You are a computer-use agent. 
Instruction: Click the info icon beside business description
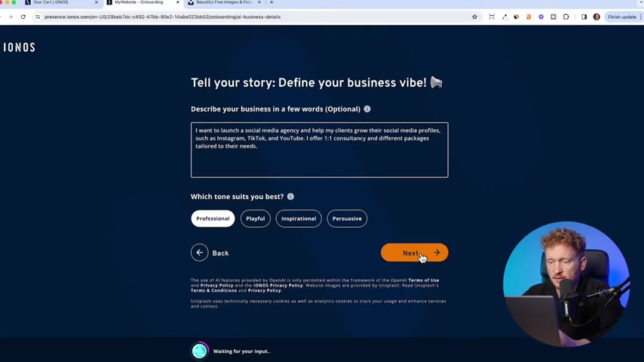pos(367,109)
